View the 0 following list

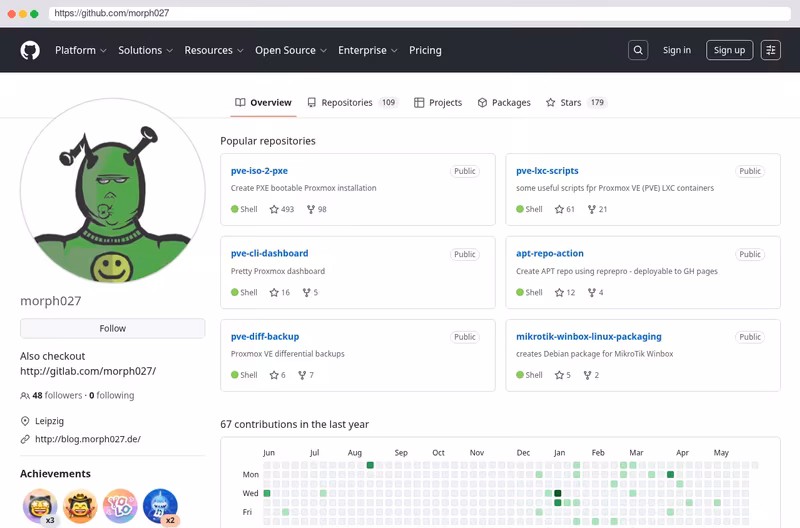[x=112, y=395]
